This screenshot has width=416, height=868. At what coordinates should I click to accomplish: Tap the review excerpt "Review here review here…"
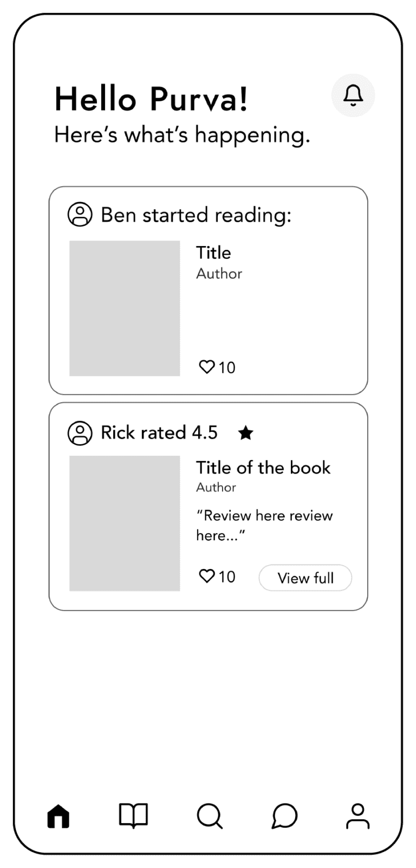(264, 525)
